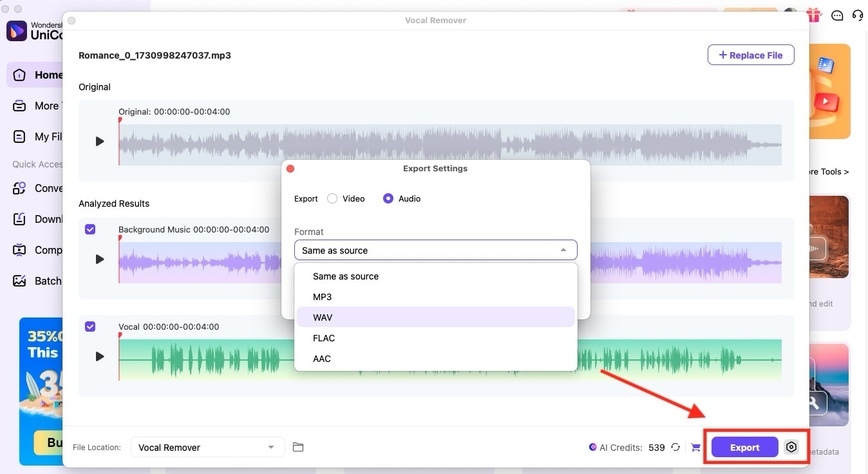868x474 pixels.
Task: Open the More Tools link in main window
Action: tap(829, 172)
